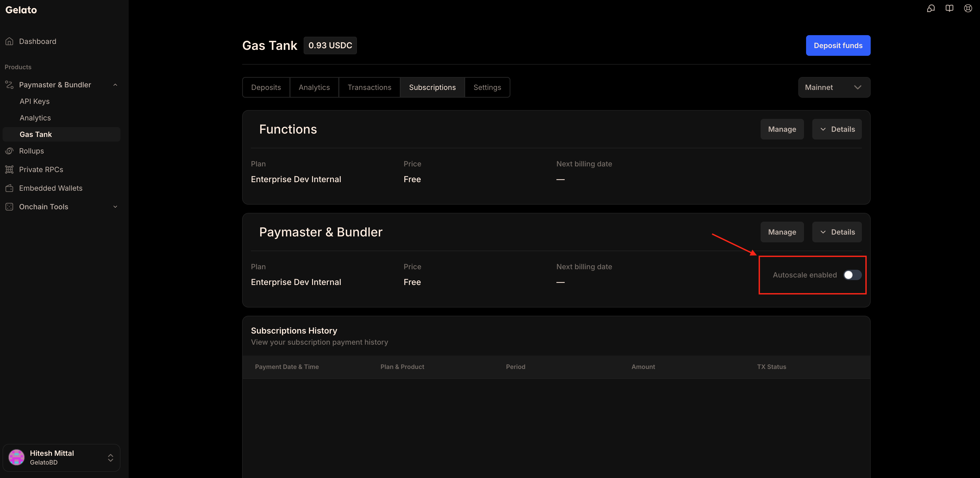
Task: Click the Free price in Paymaster & Bundler card
Action: [x=412, y=282]
